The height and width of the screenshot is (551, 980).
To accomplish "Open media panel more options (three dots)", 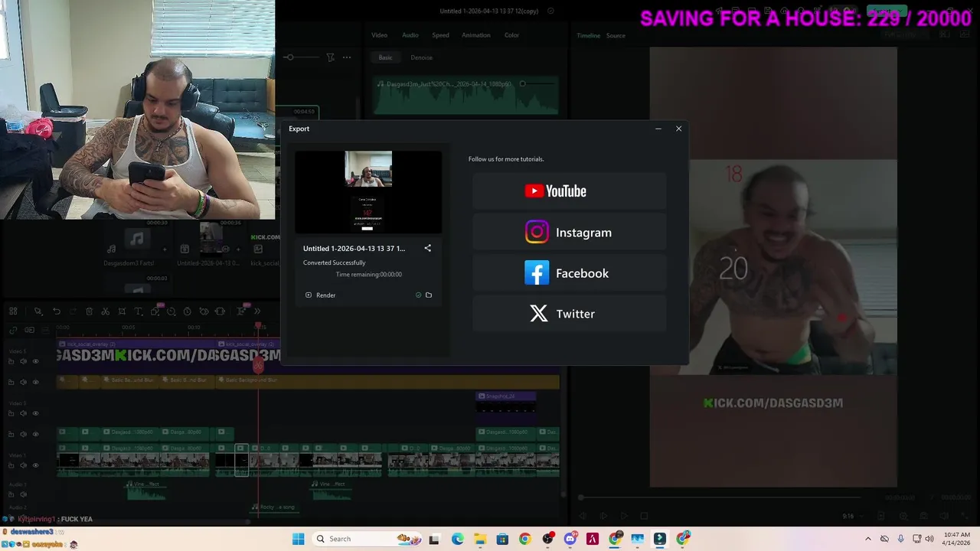I will click(x=347, y=57).
